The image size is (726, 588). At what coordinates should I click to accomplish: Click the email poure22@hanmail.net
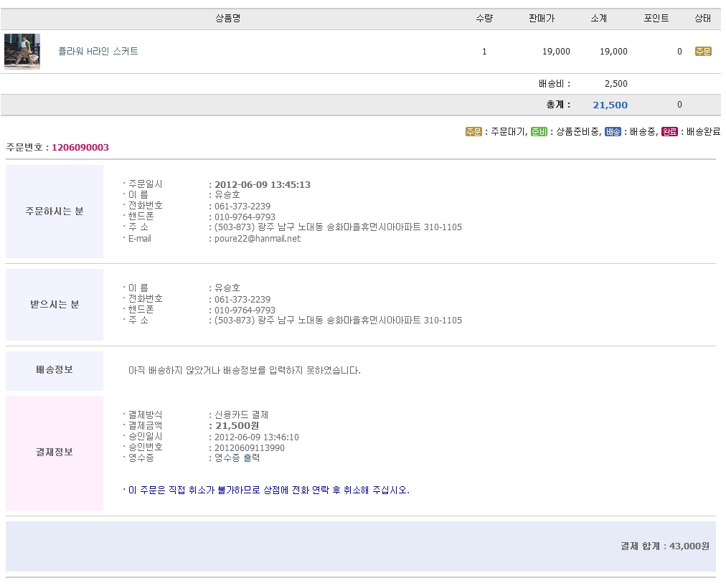[258, 239]
